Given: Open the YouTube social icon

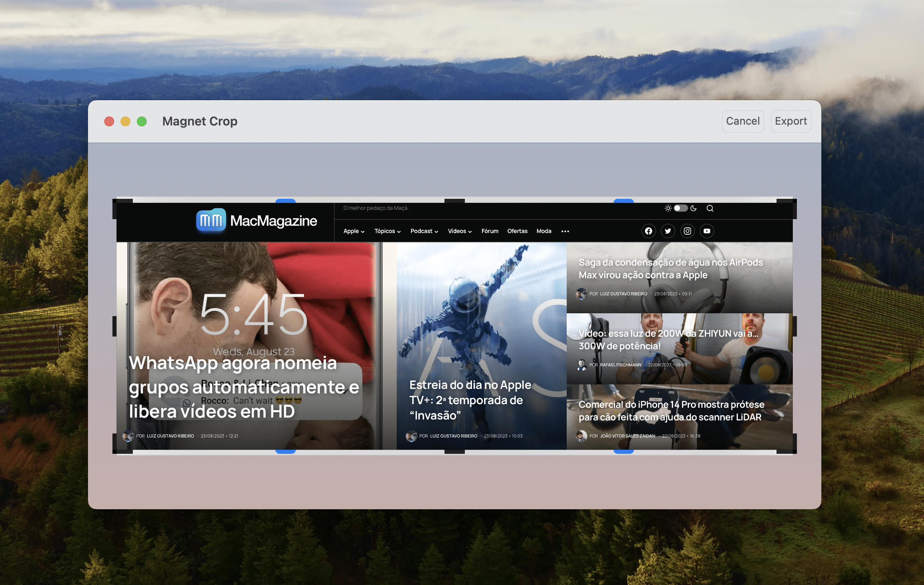Looking at the screenshot, I should [707, 231].
